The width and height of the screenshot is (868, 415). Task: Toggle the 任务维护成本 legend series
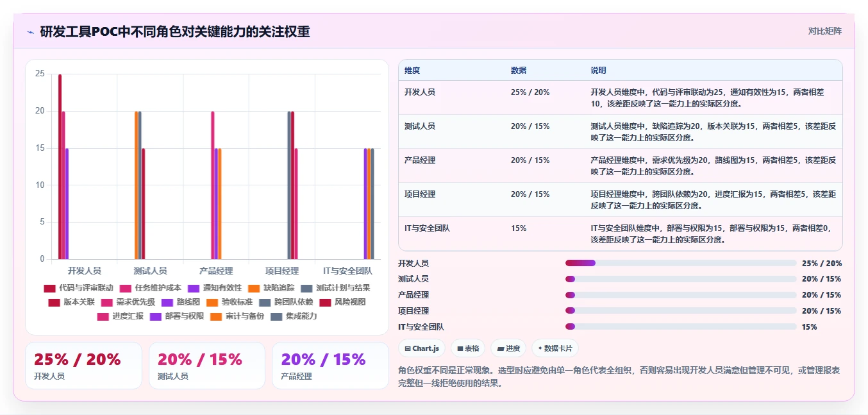point(150,288)
